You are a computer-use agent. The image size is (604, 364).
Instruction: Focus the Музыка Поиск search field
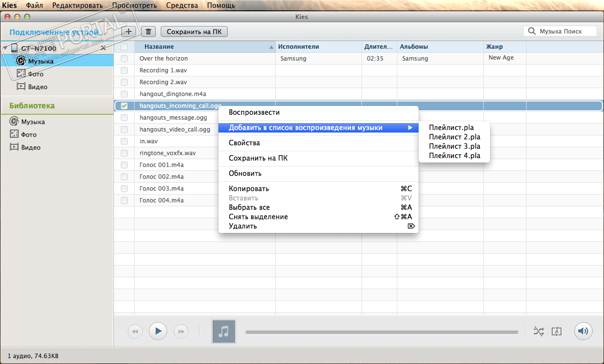(x=560, y=31)
